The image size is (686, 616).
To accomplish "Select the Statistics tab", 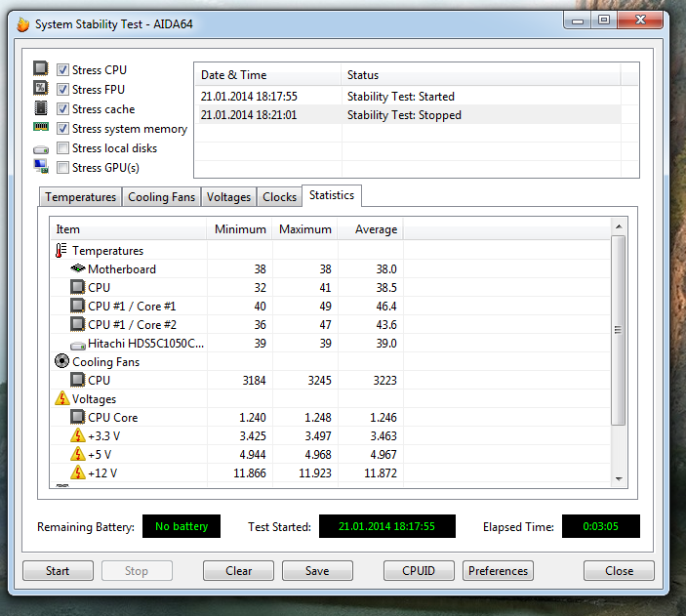I will (332, 195).
